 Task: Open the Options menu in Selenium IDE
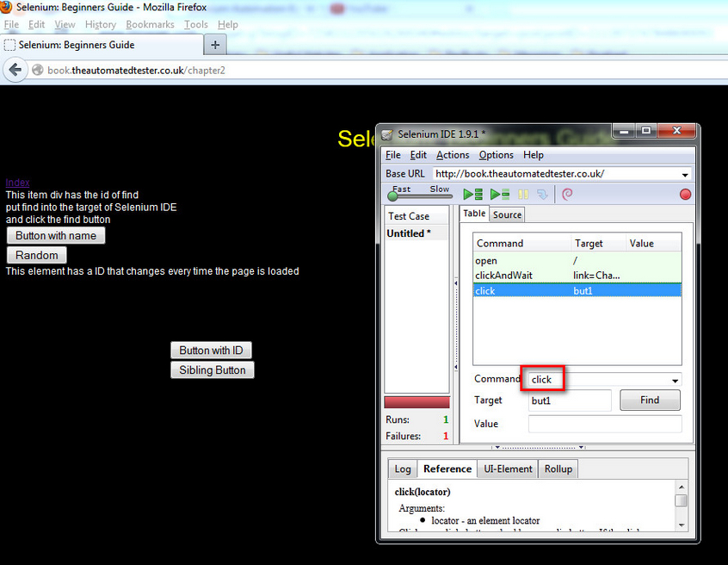pos(496,155)
